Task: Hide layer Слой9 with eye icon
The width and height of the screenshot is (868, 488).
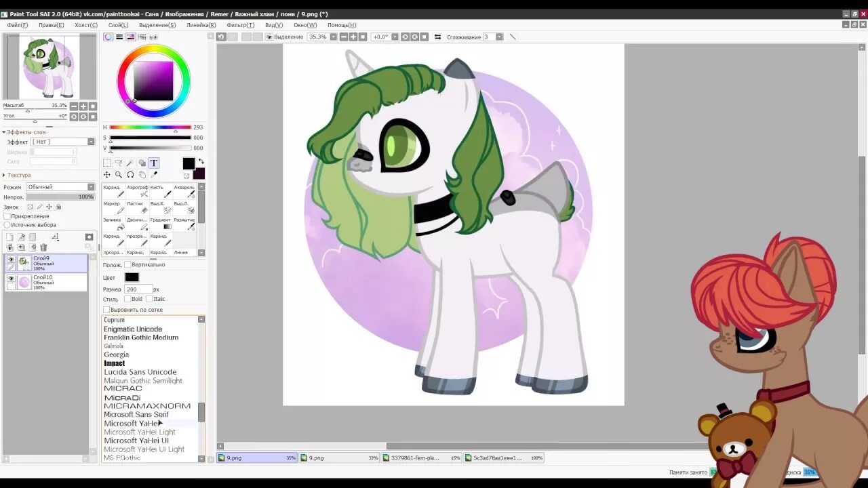Action: (x=11, y=260)
